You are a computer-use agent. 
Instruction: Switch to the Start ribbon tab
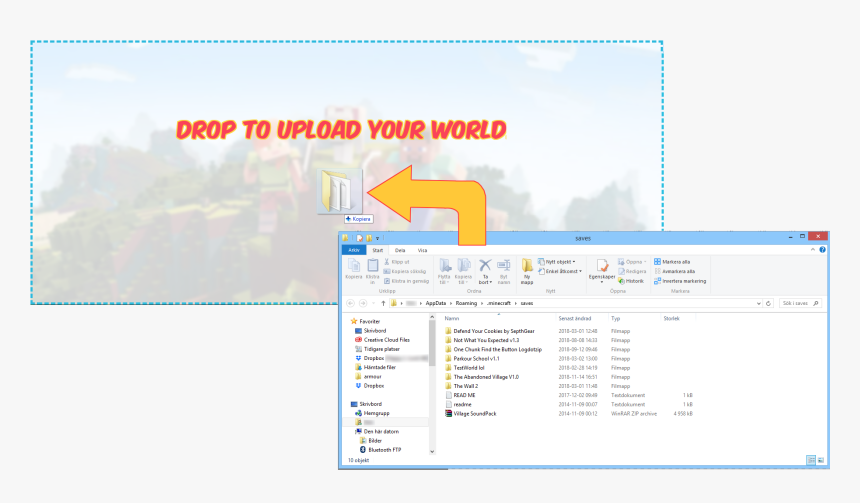378,250
